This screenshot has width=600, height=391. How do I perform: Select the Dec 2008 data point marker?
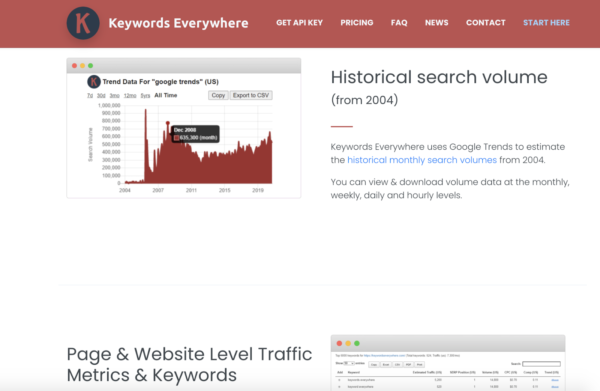(x=168, y=123)
